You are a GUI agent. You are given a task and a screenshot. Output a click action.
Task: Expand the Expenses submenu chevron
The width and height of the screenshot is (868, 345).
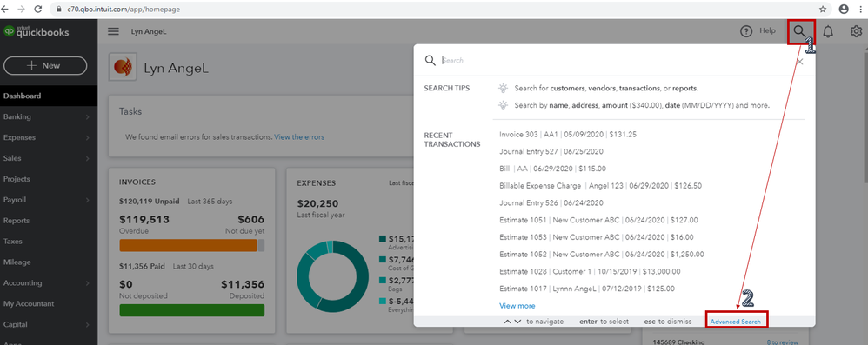coord(88,137)
